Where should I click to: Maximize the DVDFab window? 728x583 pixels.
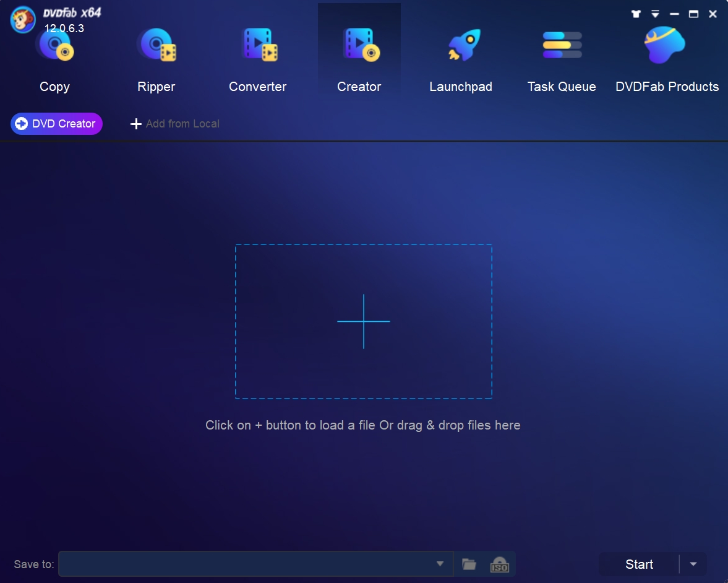point(693,14)
